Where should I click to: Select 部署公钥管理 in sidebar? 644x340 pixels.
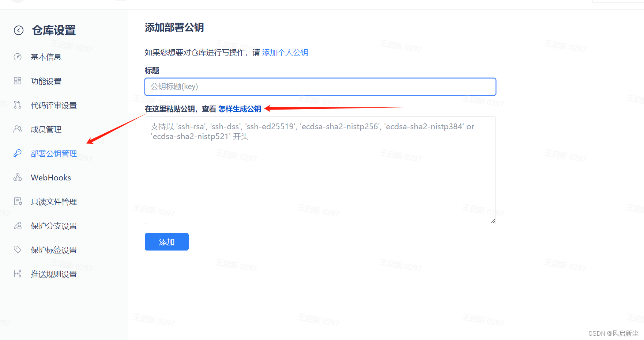[54, 153]
